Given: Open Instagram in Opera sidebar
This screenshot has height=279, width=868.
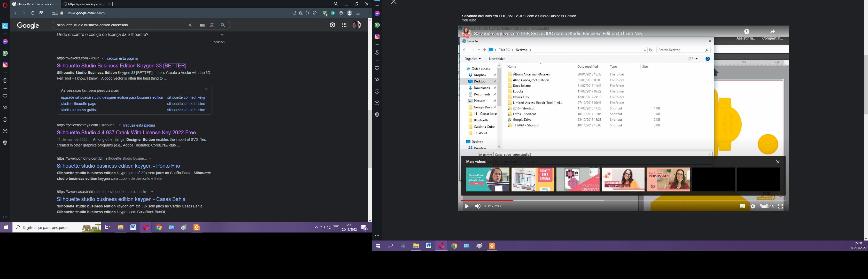Looking at the screenshot, I should (5, 65).
